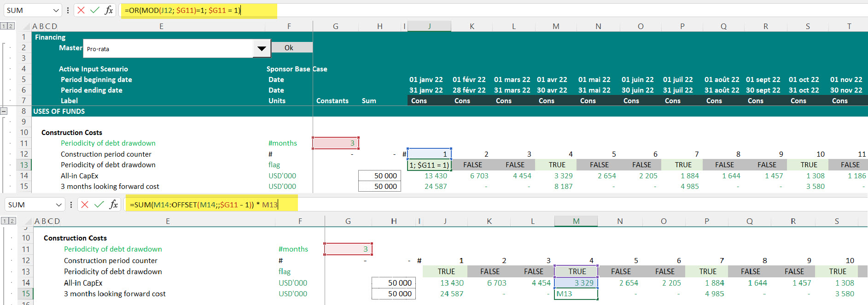Screen dimensions: 868x305
Task: Show outline level 1 in the upper worksheet
Action: (4, 26)
